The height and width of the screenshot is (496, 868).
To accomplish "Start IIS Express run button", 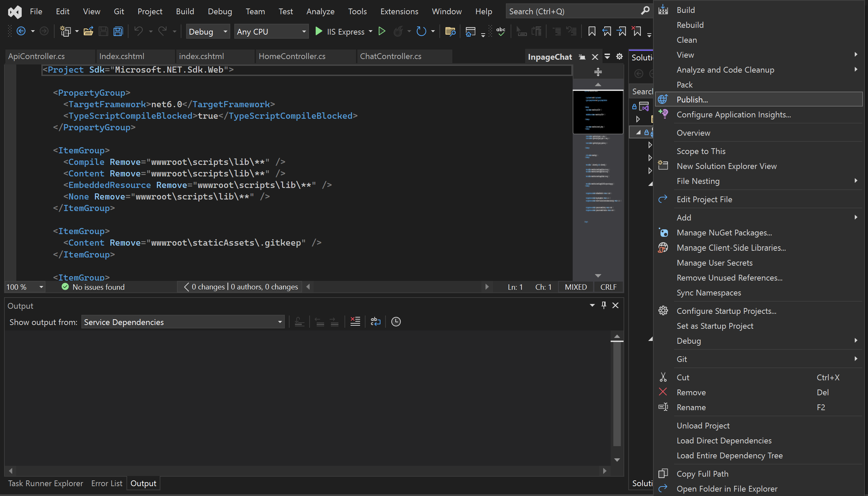I will 319,31.
